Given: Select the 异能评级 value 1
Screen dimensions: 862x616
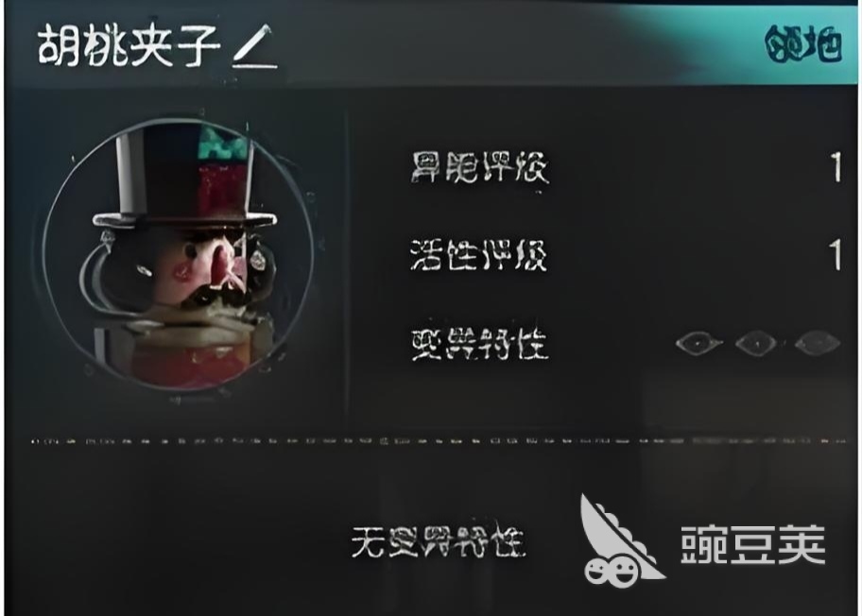Looking at the screenshot, I should point(836,167).
